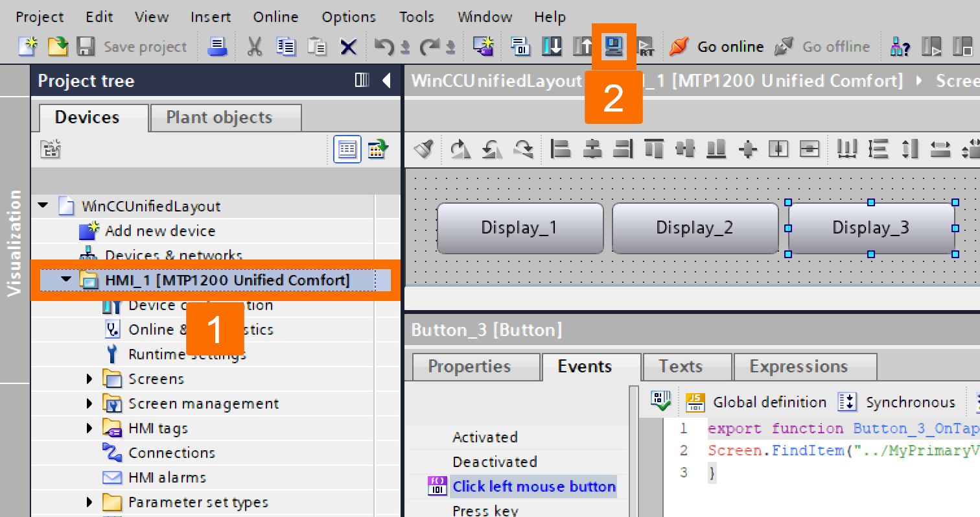Open the Window menu
Viewport: 980px width, 517px height.
[485, 17]
